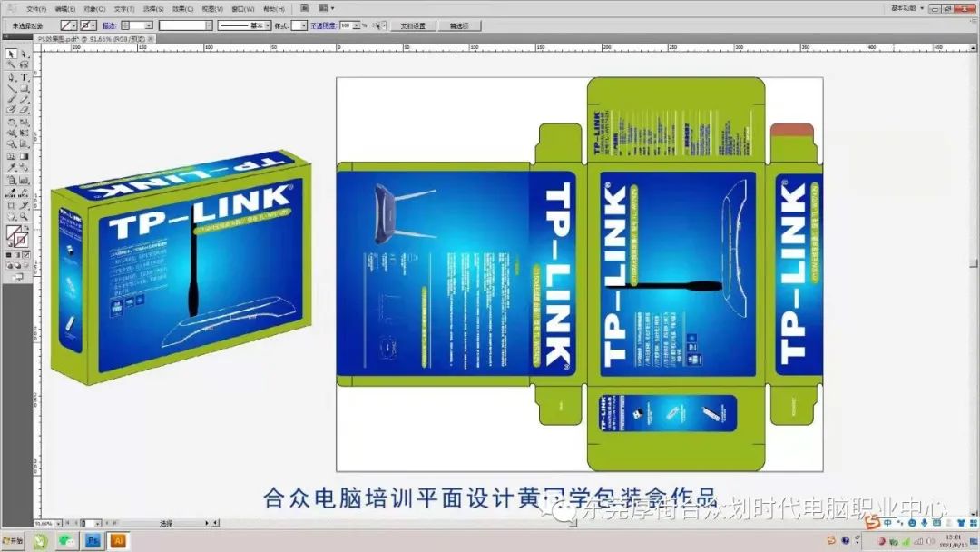
Task: Open the 窗口(W) menu
Action: [243, 9]
